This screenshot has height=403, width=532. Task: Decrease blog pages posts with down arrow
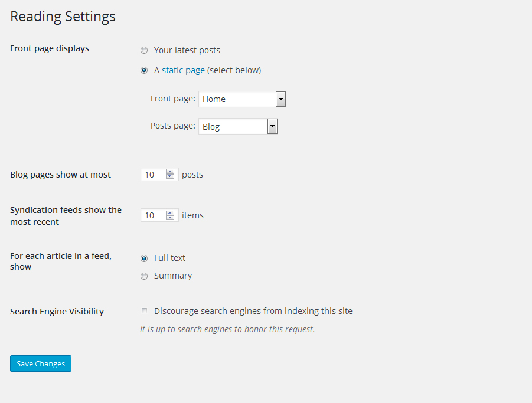tap(171, 177)
